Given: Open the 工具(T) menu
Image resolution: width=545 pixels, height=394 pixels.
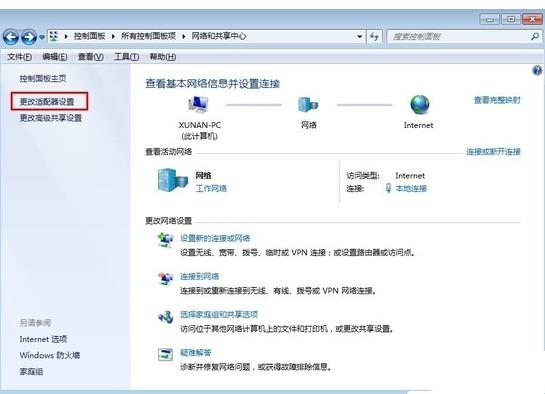Looking at the screenshot, I should point(127,57).
